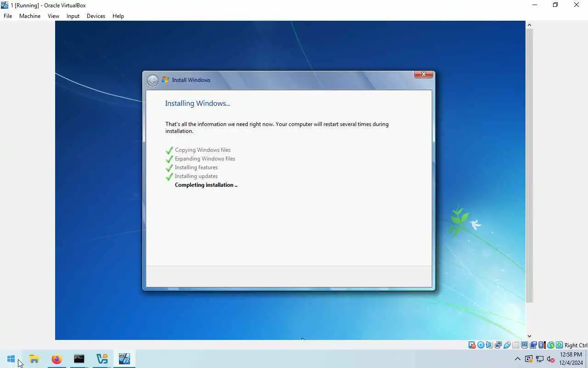Close the Install Windows dialog
The height and width of the screenshot is (368, 588).
tap(424, 74)
